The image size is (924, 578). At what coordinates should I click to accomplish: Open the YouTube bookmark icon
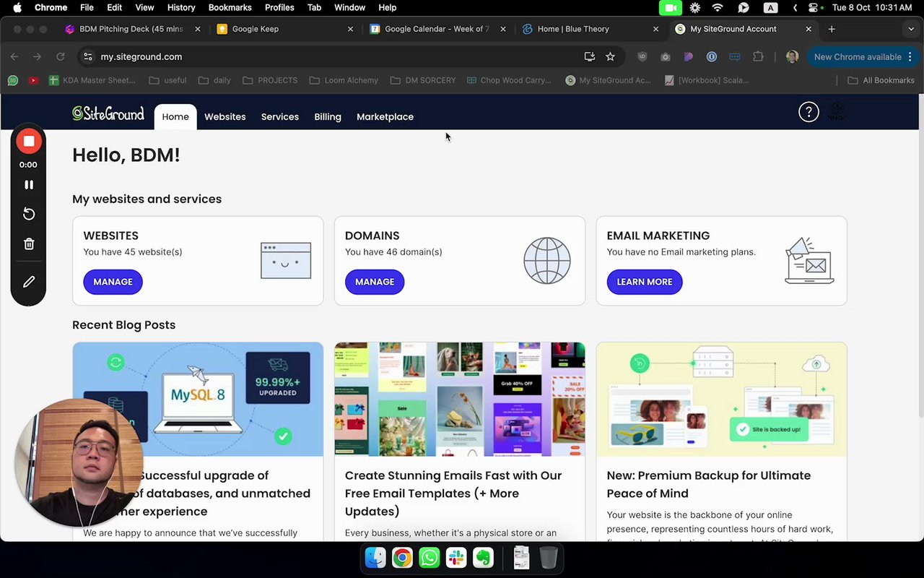click(33, 80)
